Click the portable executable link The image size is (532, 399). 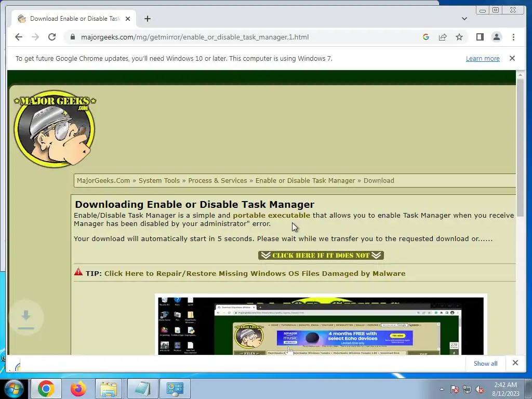271,215
